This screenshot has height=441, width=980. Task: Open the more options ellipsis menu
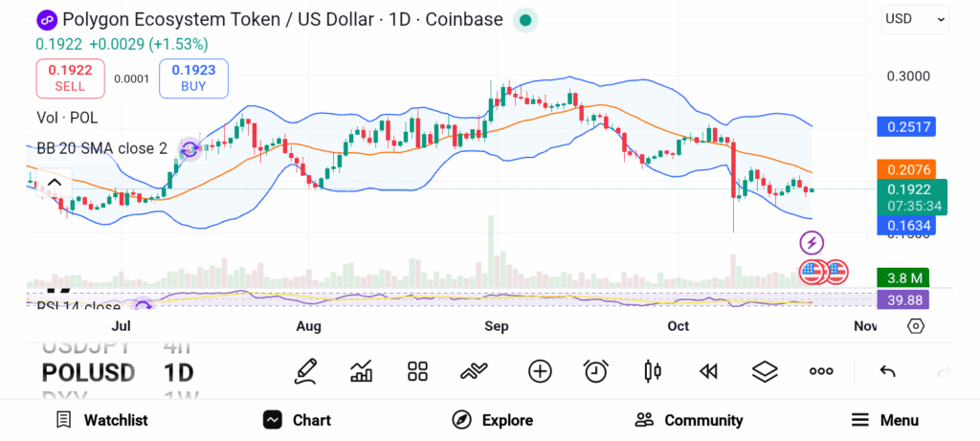tap(821, 371)
